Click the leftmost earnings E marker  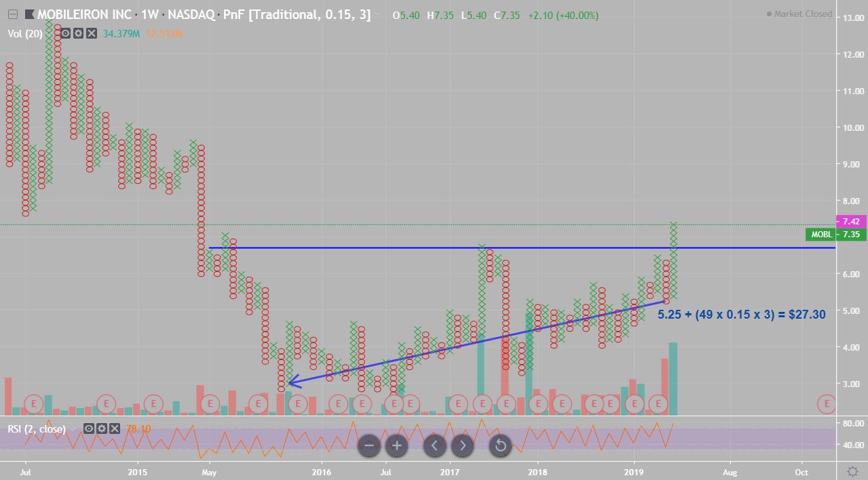(33, 405)
